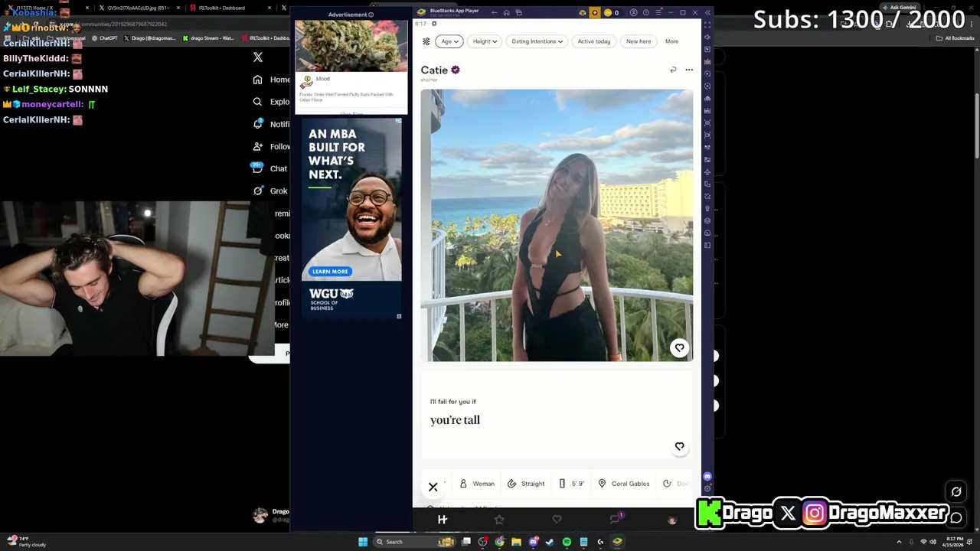Open the Likes heart tab
The width and height of the screenshot is (980, 551).
(x=557, y=520)
